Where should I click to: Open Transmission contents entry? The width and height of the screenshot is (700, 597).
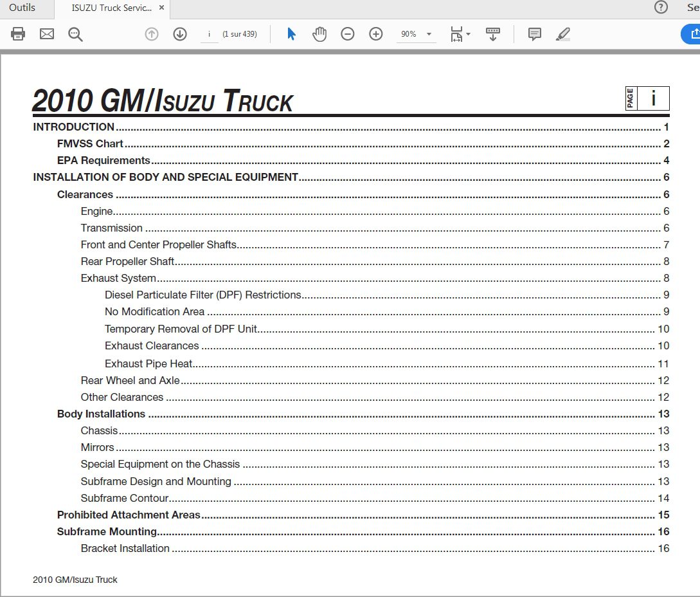(375, 228)
